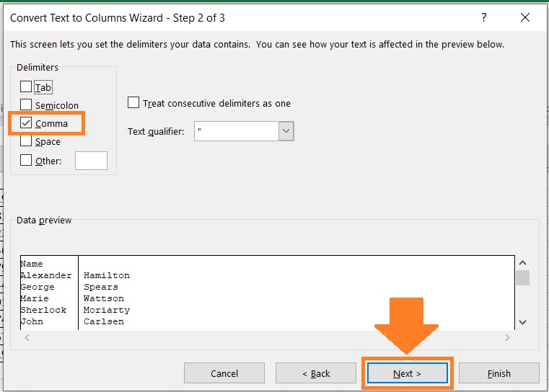Close the Convert Text to Columns Wizard
The height and width of the screenshot is (392, 549).
click(x=525, y=17)
